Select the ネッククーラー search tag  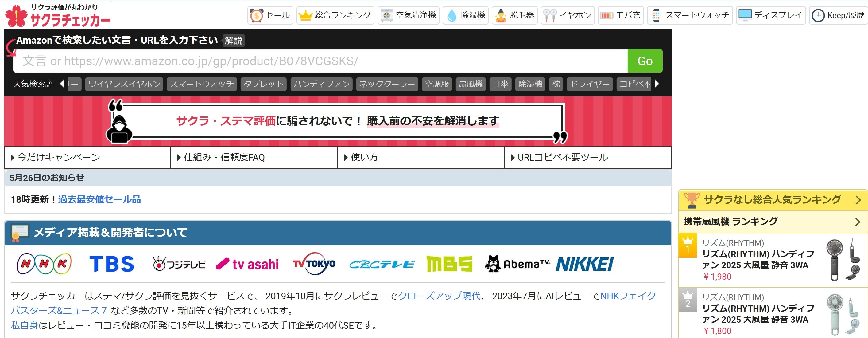point(387,84)
